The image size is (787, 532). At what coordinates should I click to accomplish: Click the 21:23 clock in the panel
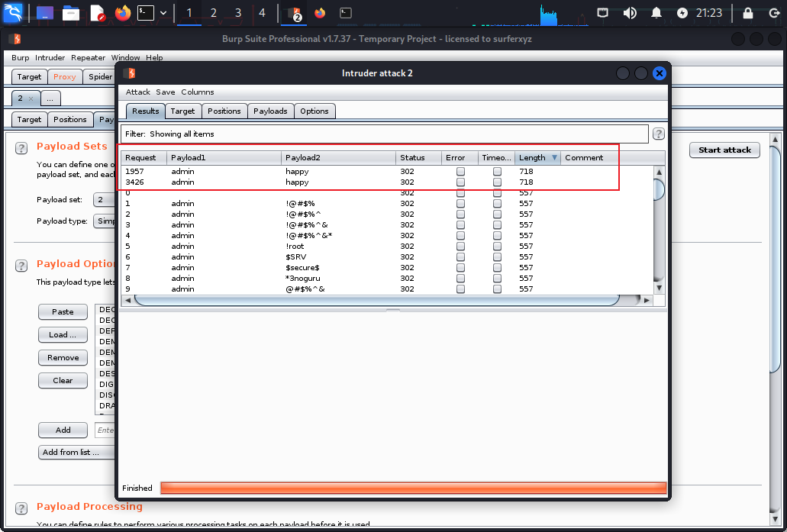pyautogui.click(x=708, y=13)
